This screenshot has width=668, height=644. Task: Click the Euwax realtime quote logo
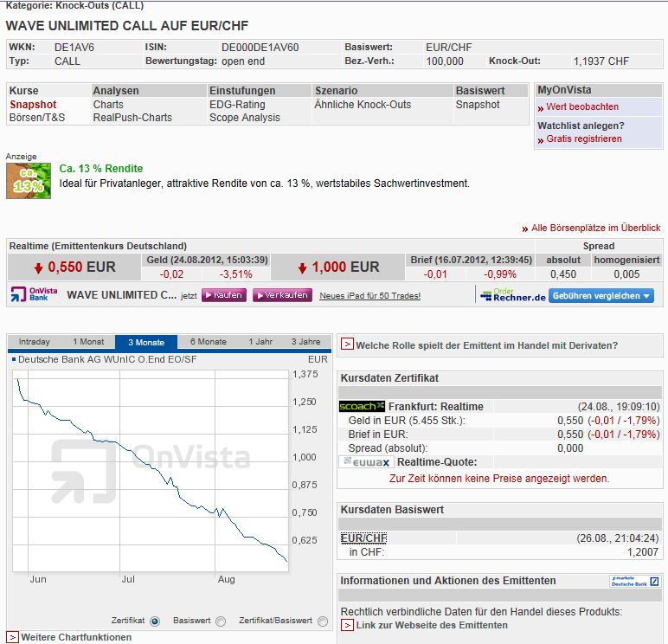tap(366, 462)
